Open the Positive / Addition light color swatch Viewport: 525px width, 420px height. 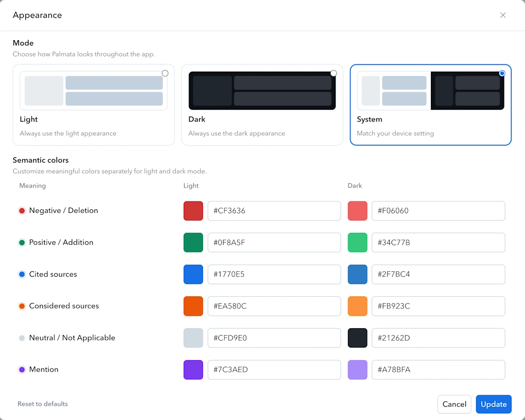(193, 243)
